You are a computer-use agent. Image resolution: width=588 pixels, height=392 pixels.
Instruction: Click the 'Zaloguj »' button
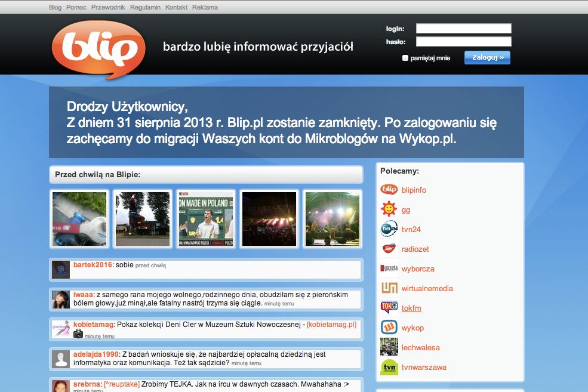click(x=487, y=57)
